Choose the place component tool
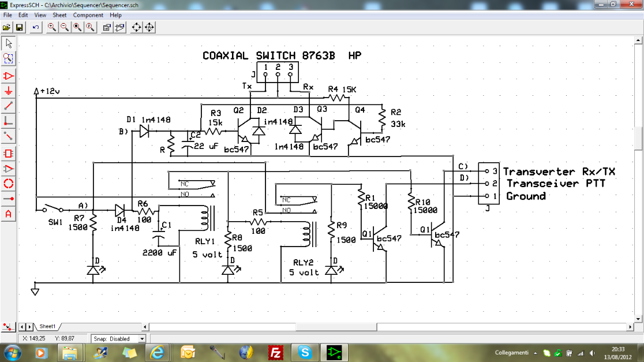This screenshot has width=644, height=362. (8, 76)
